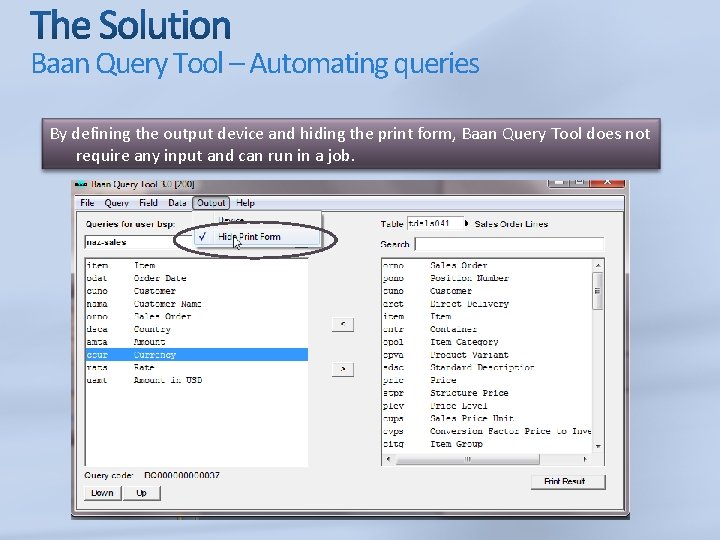
Task: Open the File menu
Action: point(87,203)
